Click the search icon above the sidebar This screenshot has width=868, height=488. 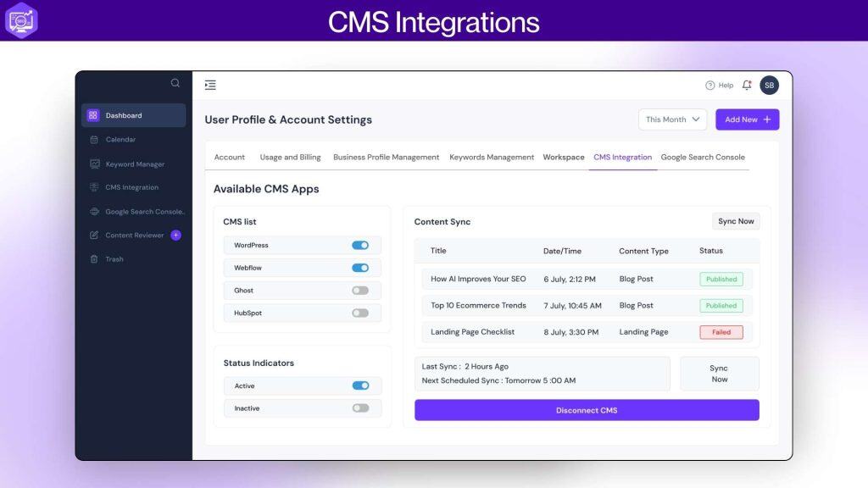[175, 82]
